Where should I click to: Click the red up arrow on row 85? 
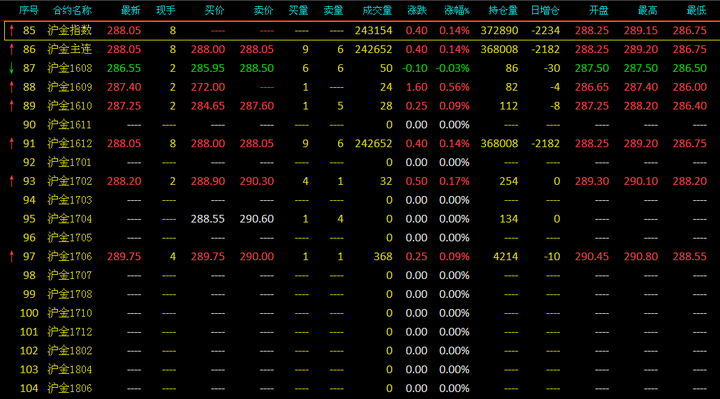pyautogui.click(x=12, y=30)
